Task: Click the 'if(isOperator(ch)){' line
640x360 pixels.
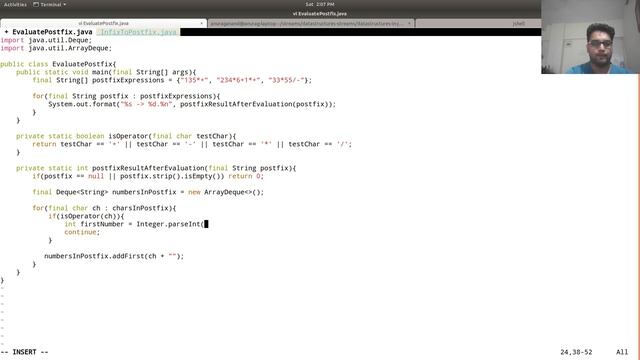Action: tap(86, 216)
